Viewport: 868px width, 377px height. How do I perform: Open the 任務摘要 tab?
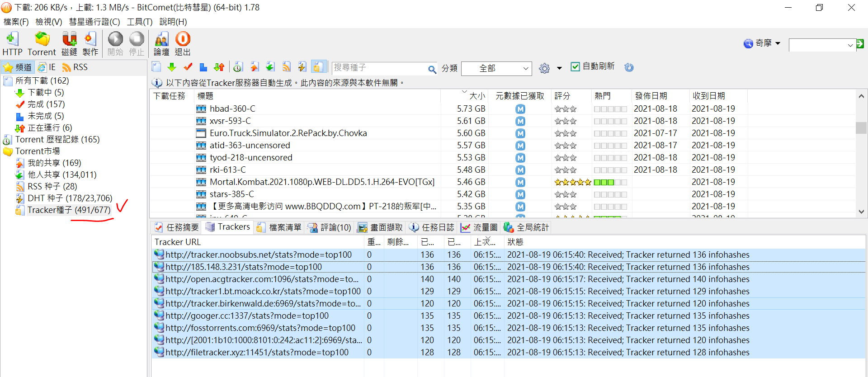(x=177, y=227)
